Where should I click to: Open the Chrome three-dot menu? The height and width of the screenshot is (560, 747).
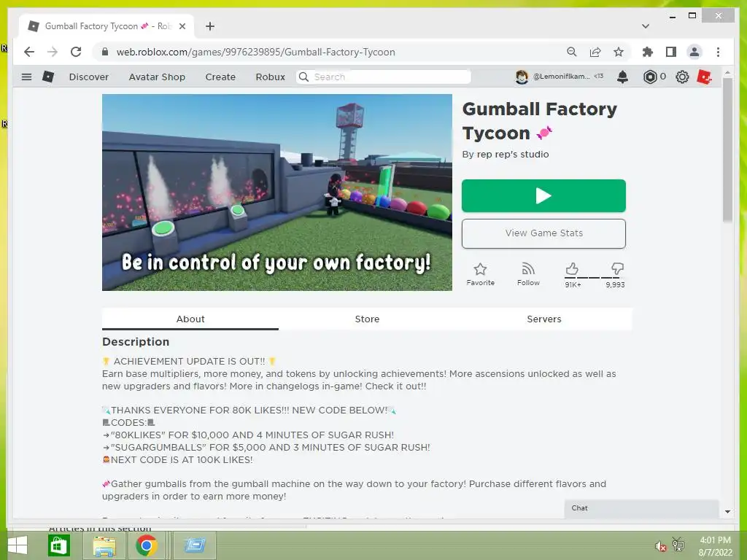pos(718,52)
